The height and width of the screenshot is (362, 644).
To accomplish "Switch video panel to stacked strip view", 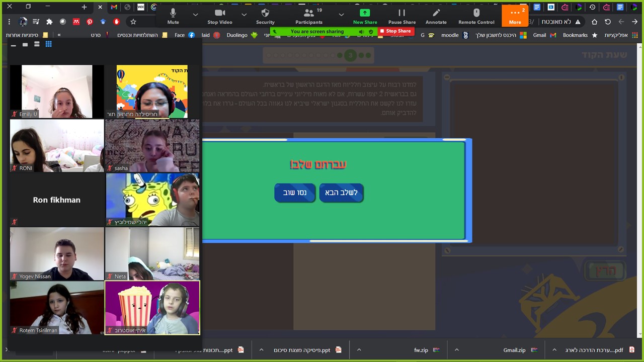I will 37,45.
